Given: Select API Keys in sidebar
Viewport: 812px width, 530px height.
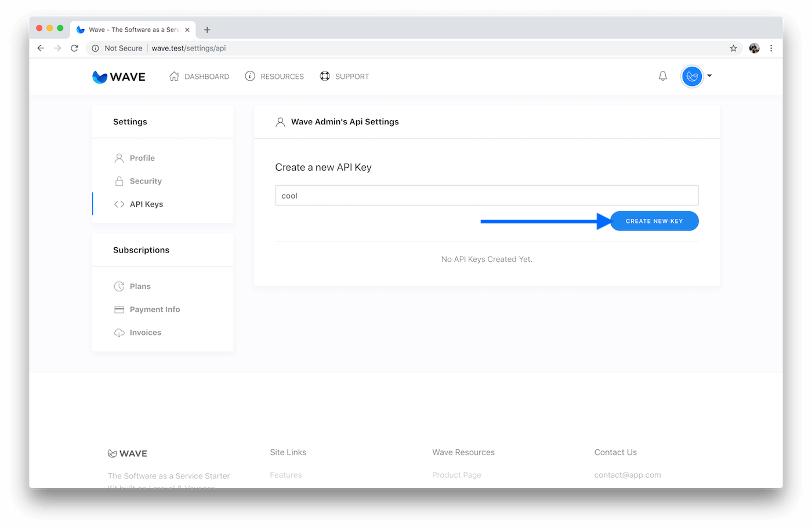Looking at the screenshot, I should (x=146, y=204).
